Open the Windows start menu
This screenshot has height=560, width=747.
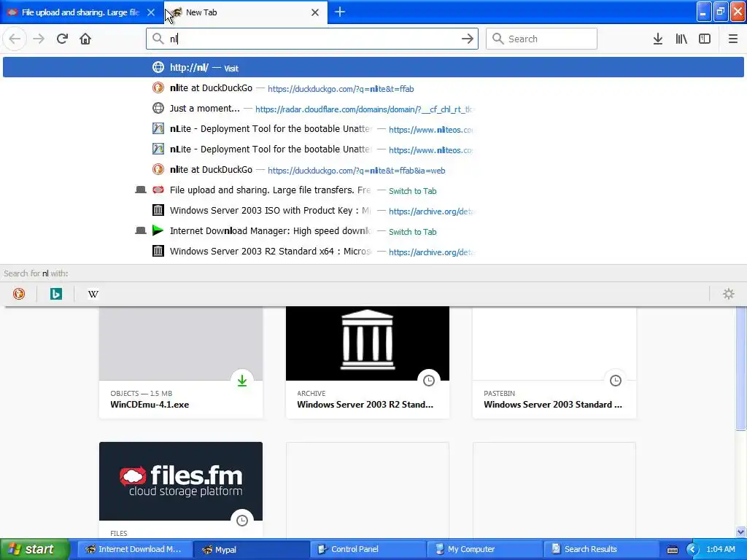[x=34, y=549]
